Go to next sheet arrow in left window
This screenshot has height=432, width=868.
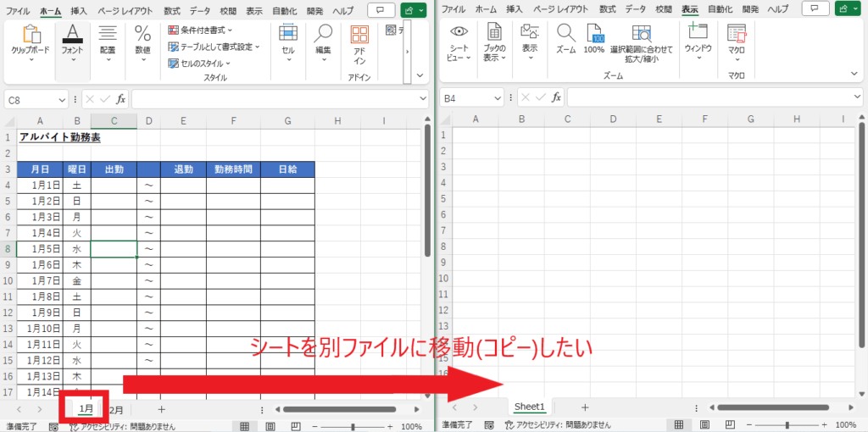[x=39, y=409]
